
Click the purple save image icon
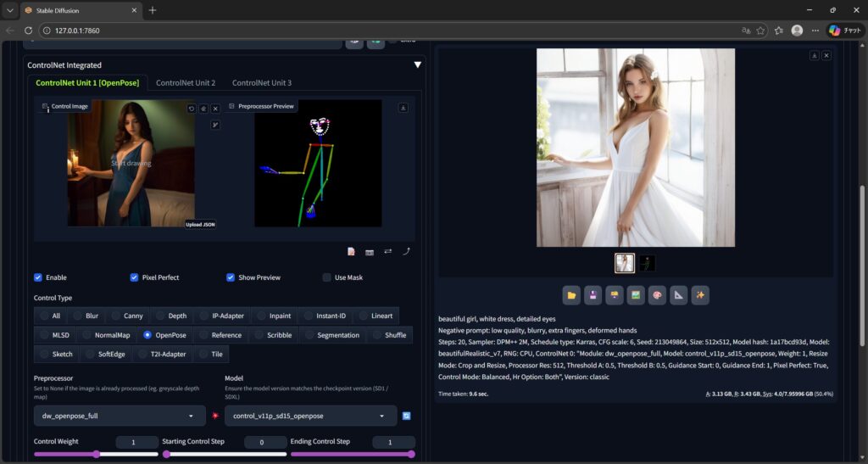[x=593, y=295]
